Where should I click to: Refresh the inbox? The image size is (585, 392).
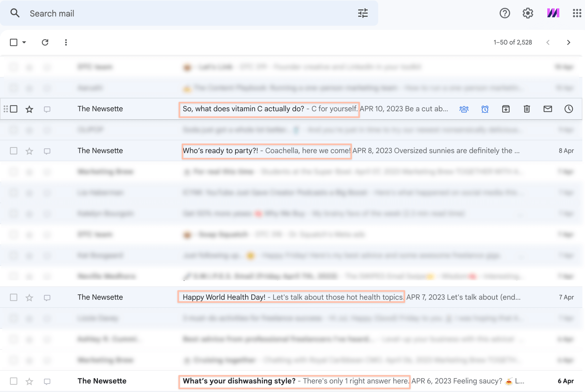click(45, 42)
